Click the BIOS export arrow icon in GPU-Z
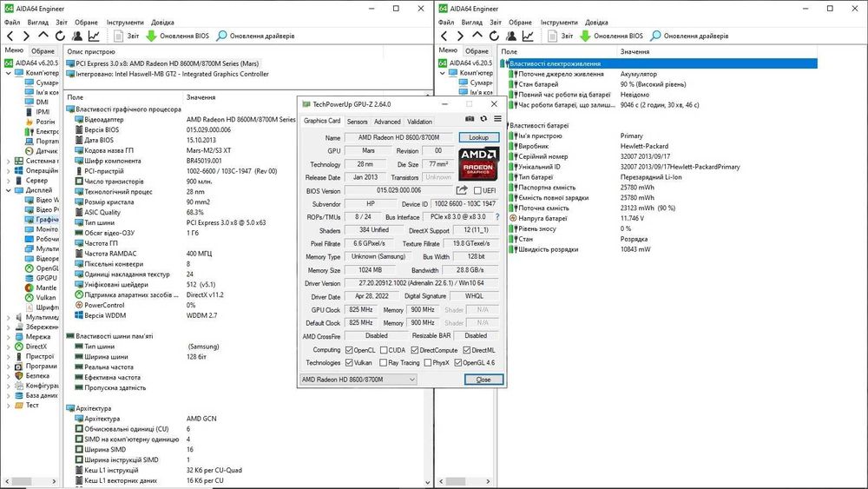The image size is (868, 489). point(463,190)
